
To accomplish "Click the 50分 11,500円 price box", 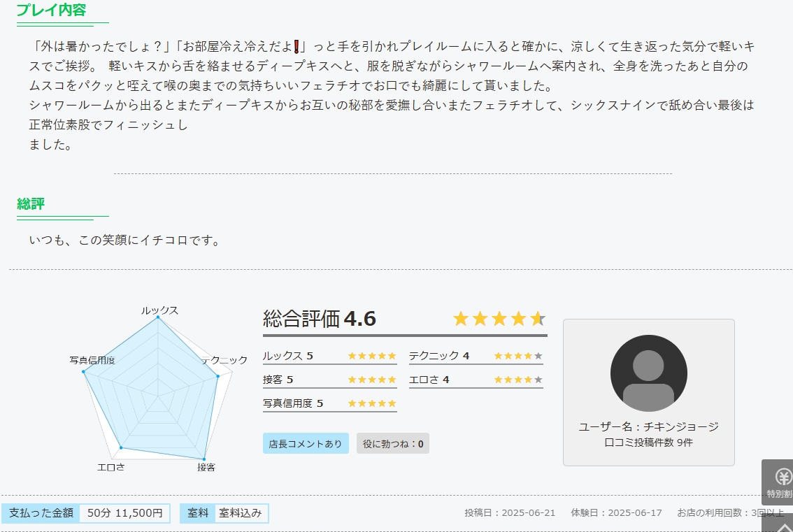I will click(124, 513).
